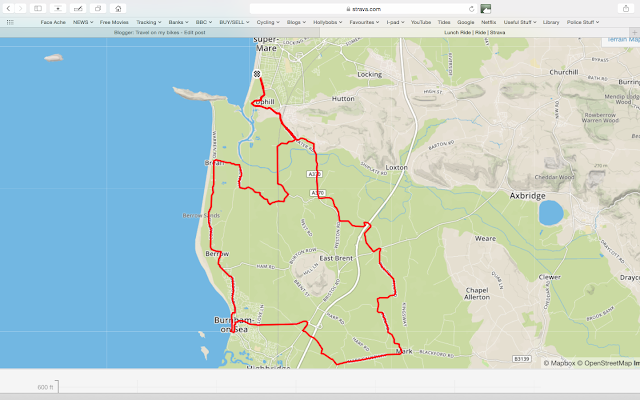This screenshot has width=640, height=400.
Task: Show all tabs overview
Action: 98,9
